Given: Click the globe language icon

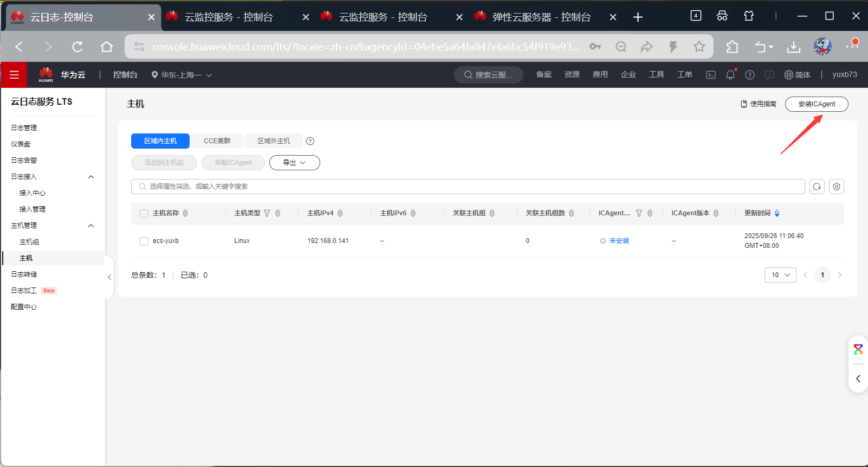Looking at the screenshot, I should coord(788,75).
